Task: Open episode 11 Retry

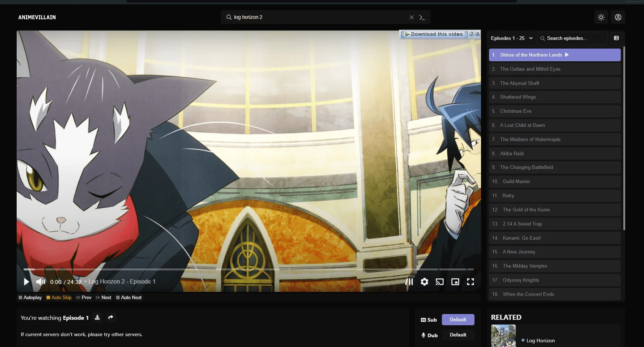Action: [x=555, y=195]
